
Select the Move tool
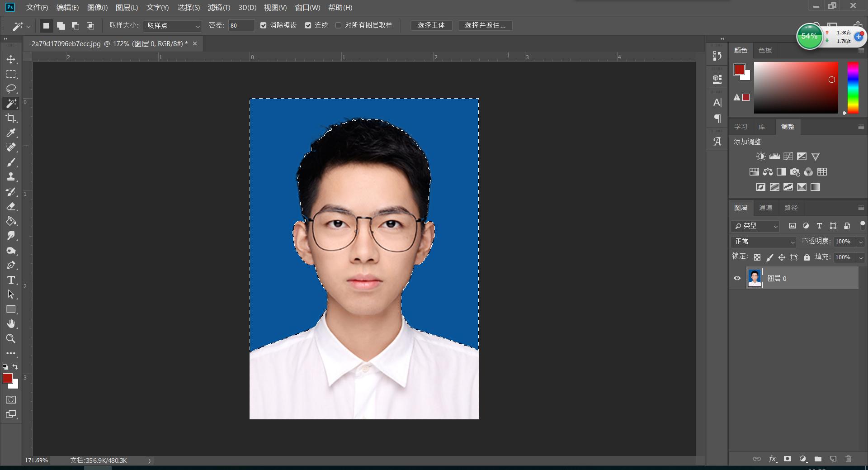pos(11,59)
